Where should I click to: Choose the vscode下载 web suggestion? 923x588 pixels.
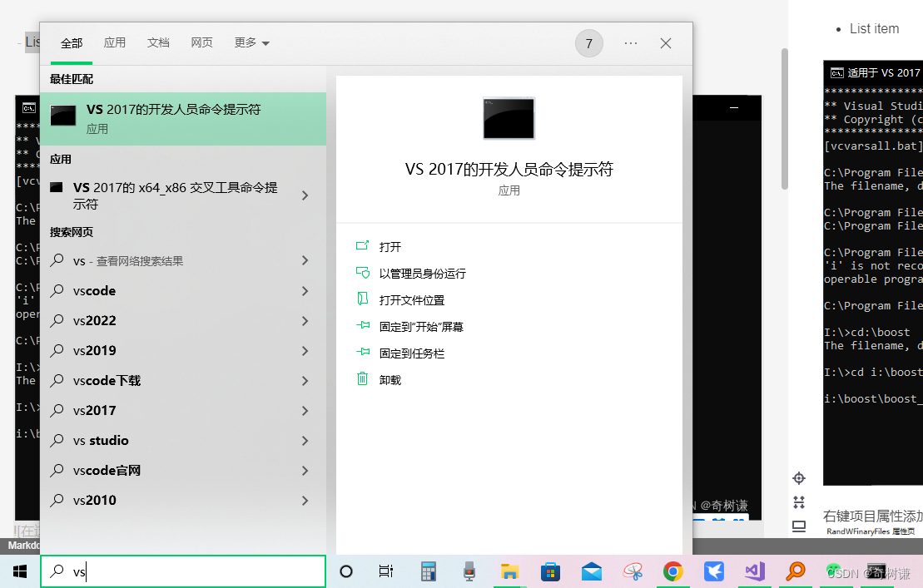[x=107, y=380]
